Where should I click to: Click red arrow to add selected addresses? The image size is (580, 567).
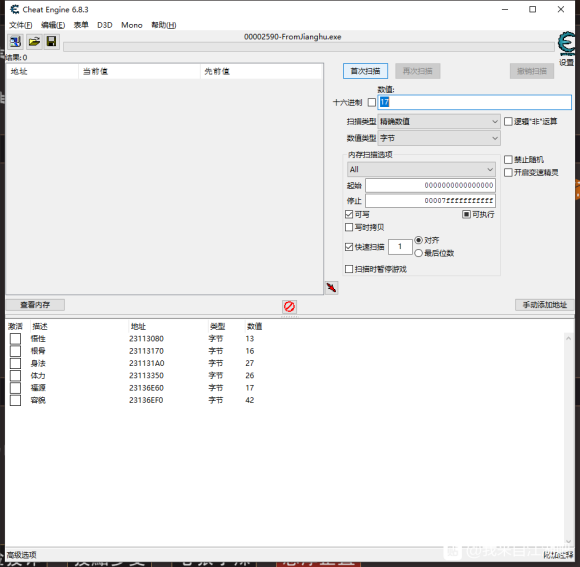[x=331, y=288]
